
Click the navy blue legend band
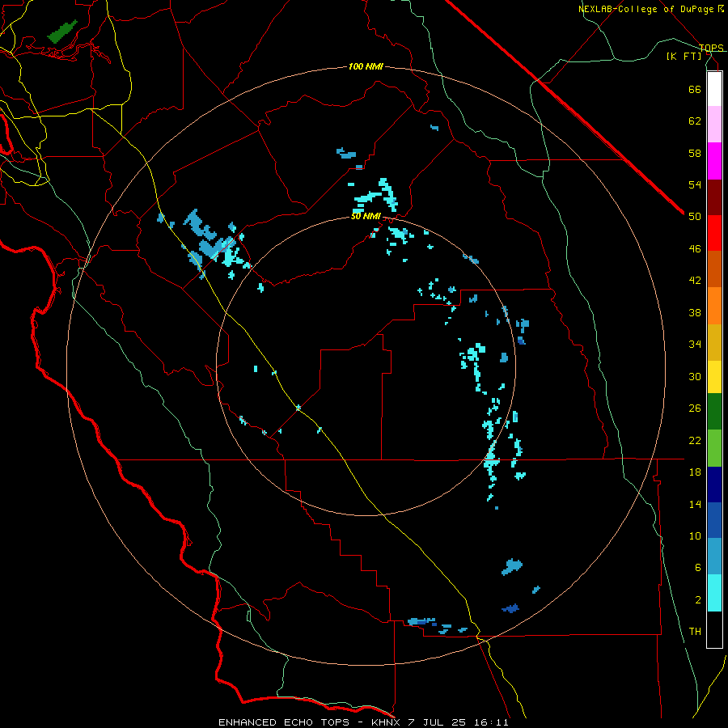(x=714, y=485)
